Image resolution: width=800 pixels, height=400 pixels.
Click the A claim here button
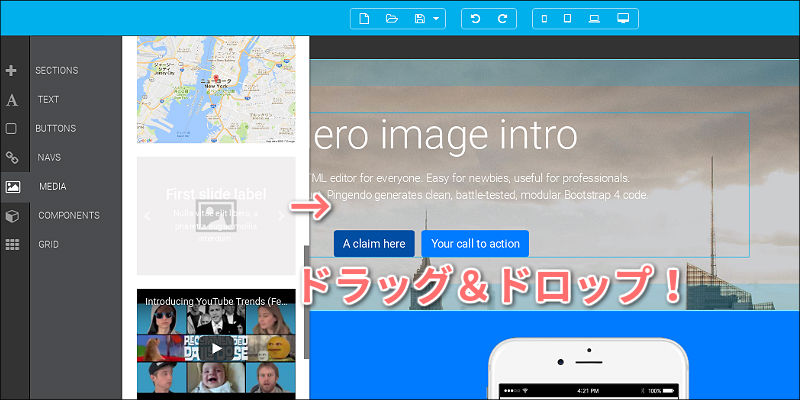click(374, 243)
